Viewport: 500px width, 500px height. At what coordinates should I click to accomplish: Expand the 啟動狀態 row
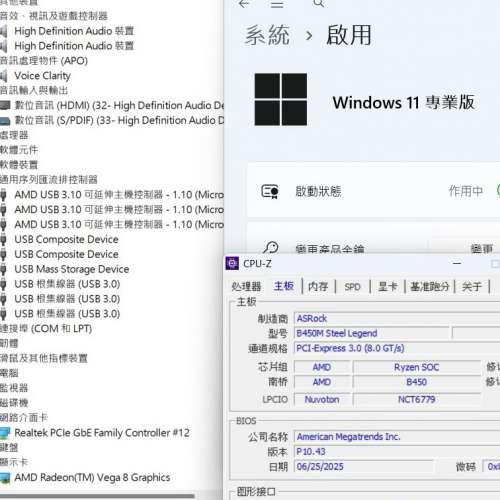point(373,191)
